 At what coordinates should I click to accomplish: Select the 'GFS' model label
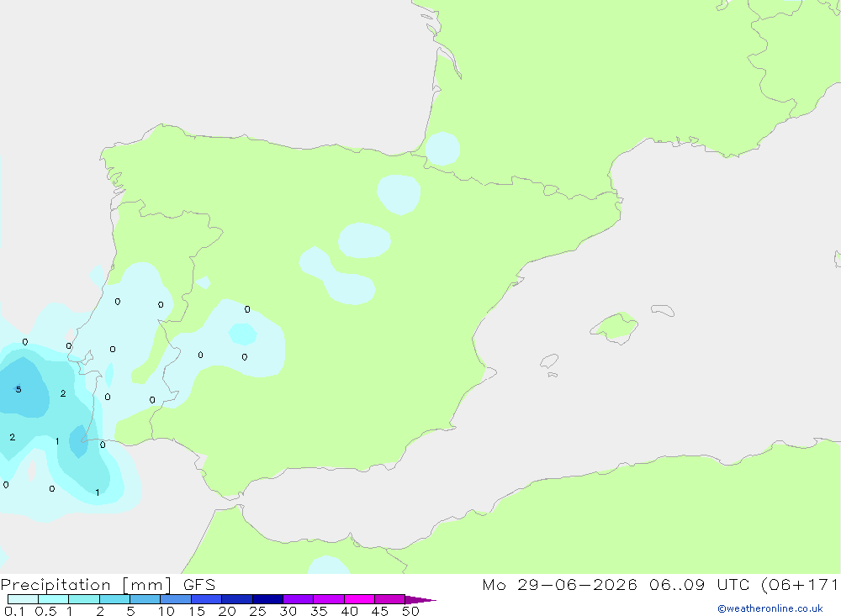[199, 585]
